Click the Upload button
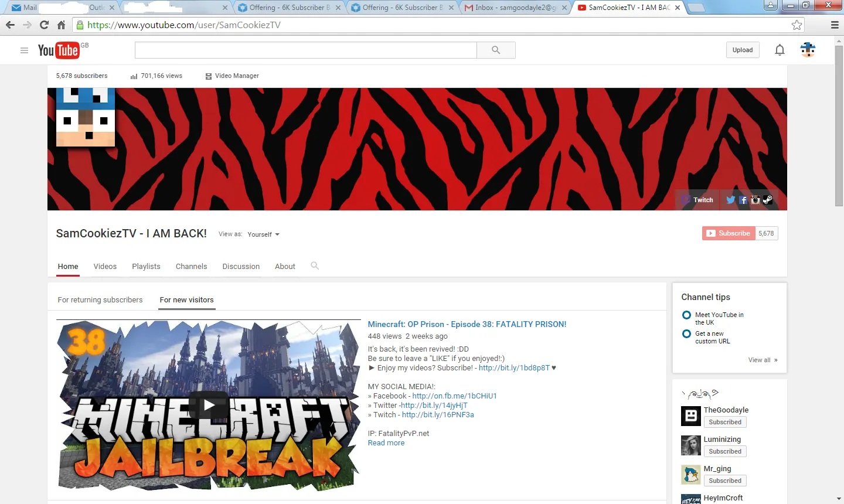The width and height of the screenshot is (844, 504). coord(743,50)
